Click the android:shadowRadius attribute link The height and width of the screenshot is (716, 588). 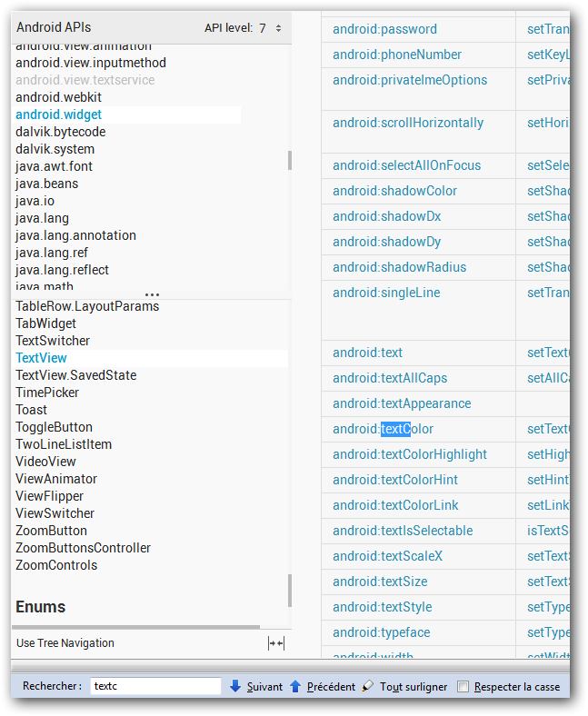399,267
